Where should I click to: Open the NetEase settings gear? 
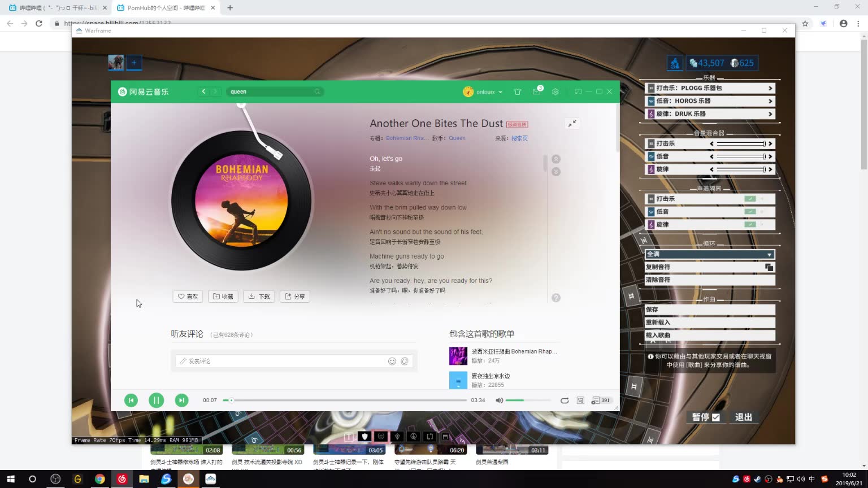coord(555,91)
